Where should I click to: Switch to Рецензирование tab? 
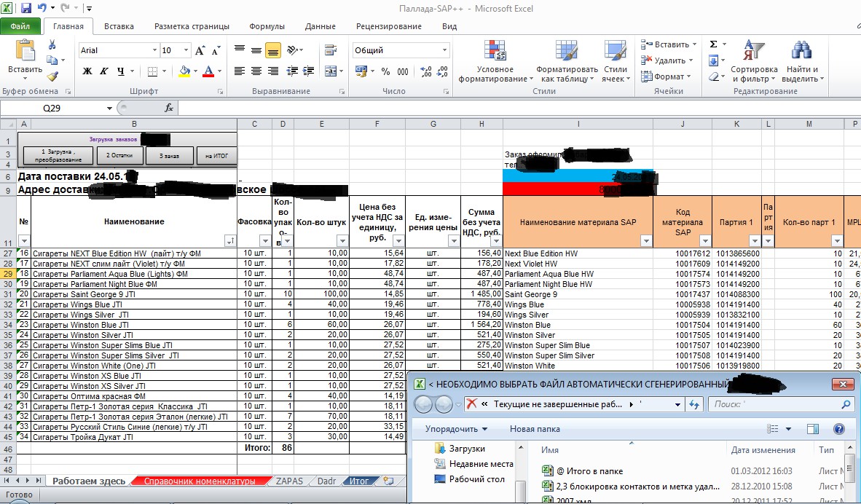pyautogui.click(x=389, y=26)
